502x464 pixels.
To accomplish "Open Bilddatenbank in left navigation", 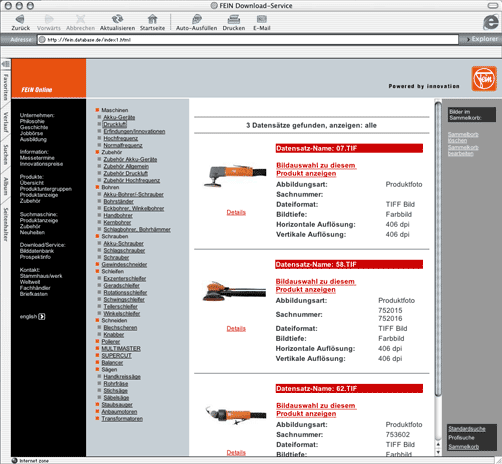I will coord(37,251).
